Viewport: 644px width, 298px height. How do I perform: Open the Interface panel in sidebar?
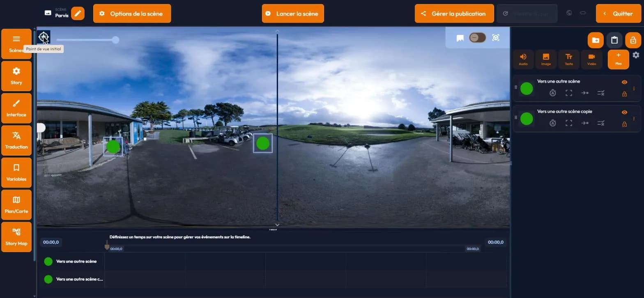16,108
